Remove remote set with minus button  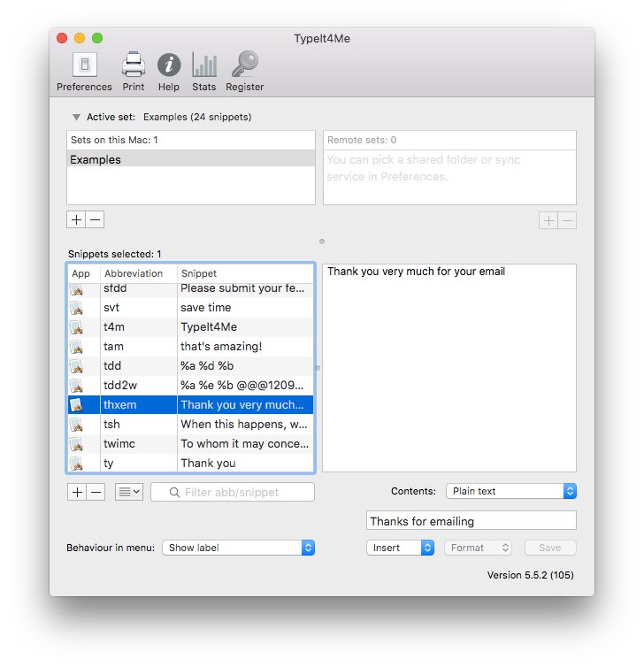coord(567,220)
